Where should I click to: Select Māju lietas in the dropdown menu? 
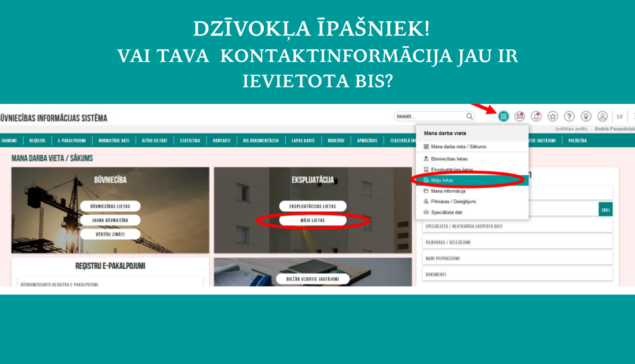(442, 180)
